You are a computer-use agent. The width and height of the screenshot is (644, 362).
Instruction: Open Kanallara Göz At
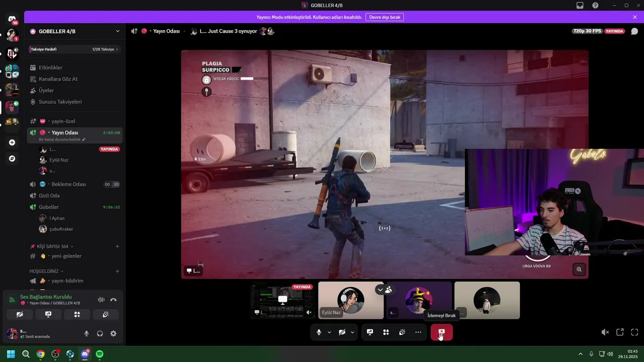74,79
